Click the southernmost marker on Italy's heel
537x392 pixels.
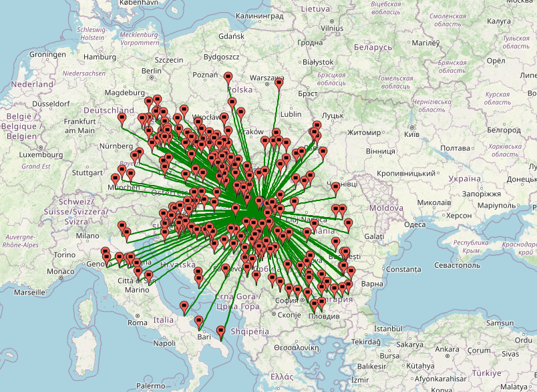(220, 333)
